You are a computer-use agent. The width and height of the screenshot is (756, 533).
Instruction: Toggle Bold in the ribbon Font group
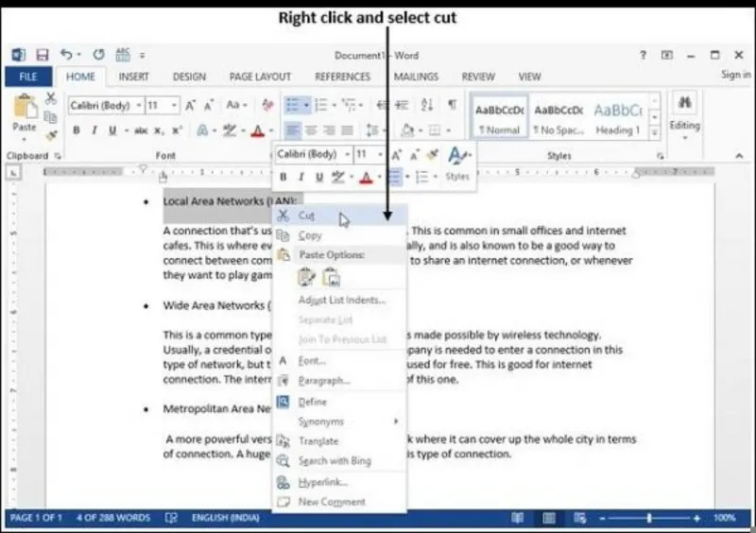tap(77, 130)
